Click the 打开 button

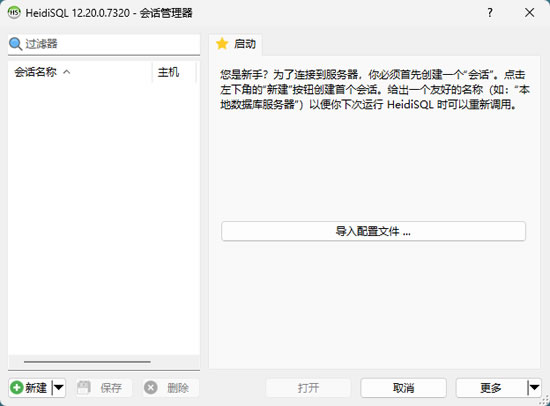(x=308, y=388)
